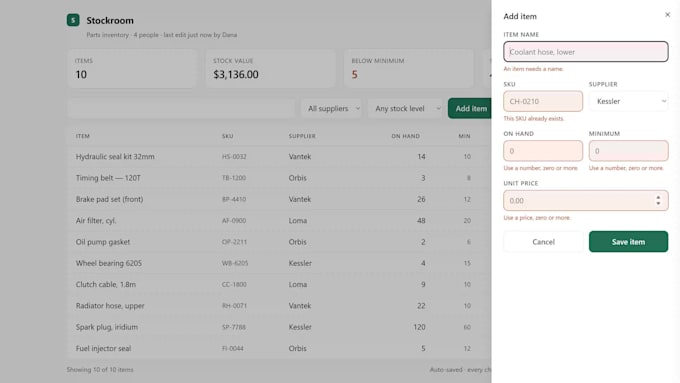Click on-hand value 48 for Air filter
Viewport: 680px width, 383px height.
point(421,220)
